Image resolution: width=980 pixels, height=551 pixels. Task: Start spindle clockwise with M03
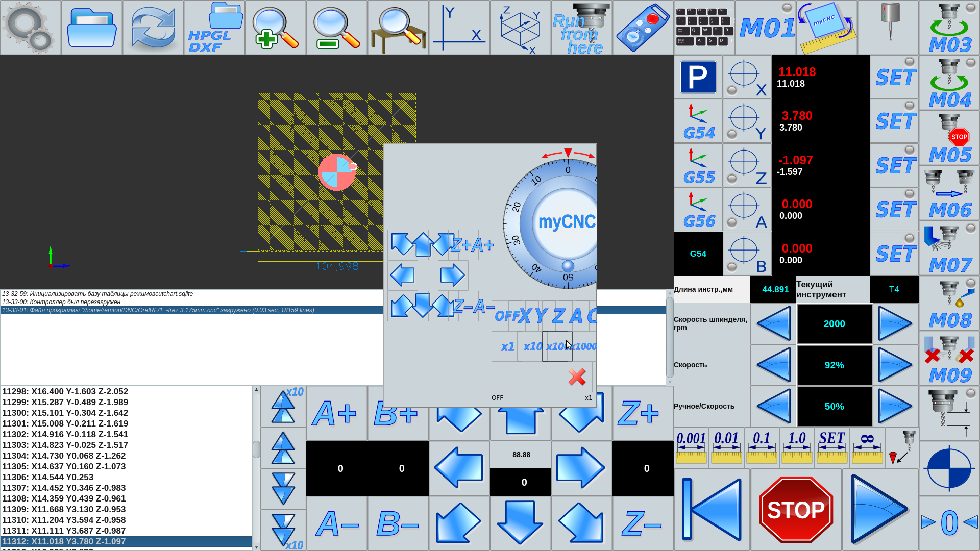click(x=949, y=28)
